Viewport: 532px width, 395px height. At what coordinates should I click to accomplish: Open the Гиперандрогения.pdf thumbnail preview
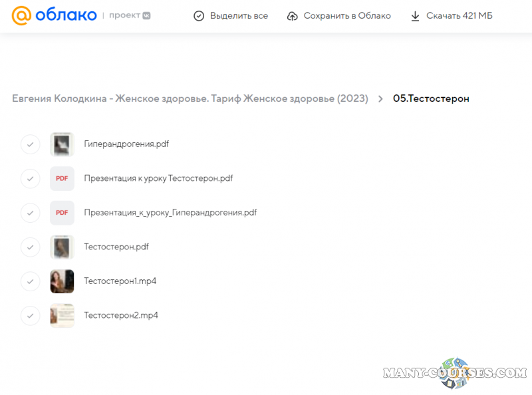point(62,144)
